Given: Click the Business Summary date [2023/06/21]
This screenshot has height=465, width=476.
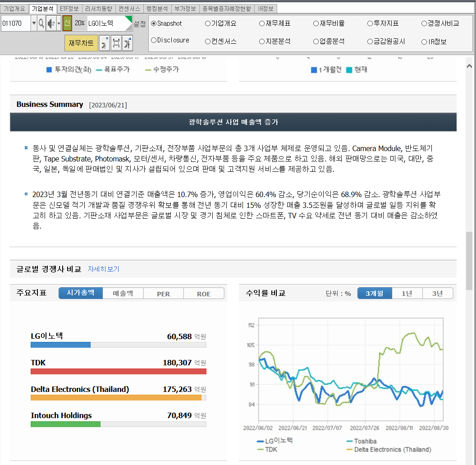Looking at the screenshot, I should (108, 105).
